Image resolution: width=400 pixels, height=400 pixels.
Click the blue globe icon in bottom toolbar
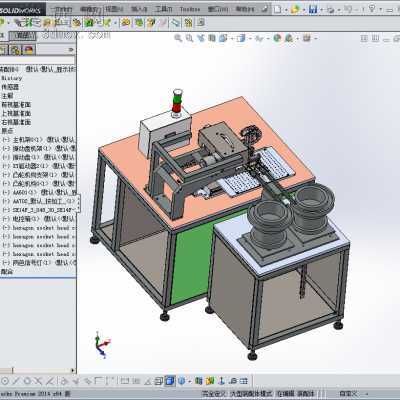coord(182,380)
